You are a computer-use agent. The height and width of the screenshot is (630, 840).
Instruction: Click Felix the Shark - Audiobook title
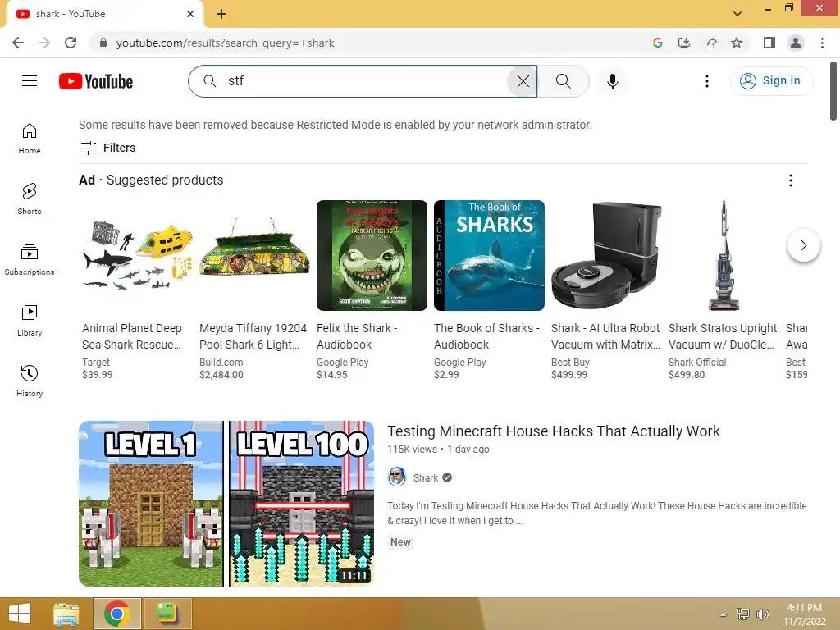357,336
